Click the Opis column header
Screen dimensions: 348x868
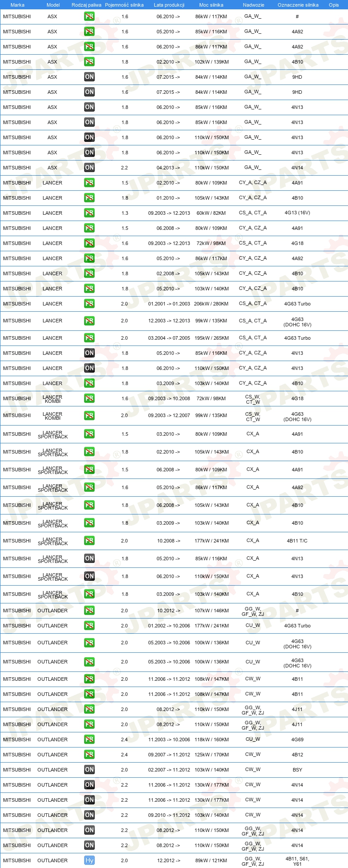[x=334, y=5]
